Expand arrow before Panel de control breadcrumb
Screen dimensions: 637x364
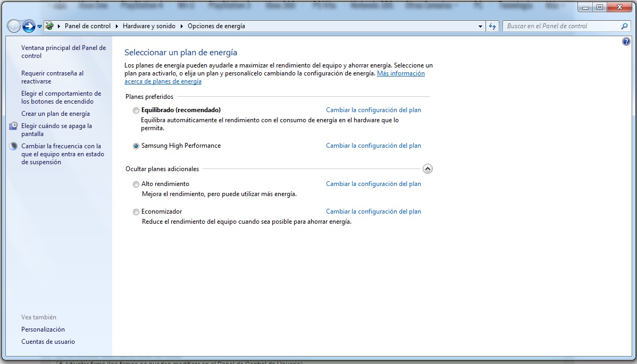point(59,27)
